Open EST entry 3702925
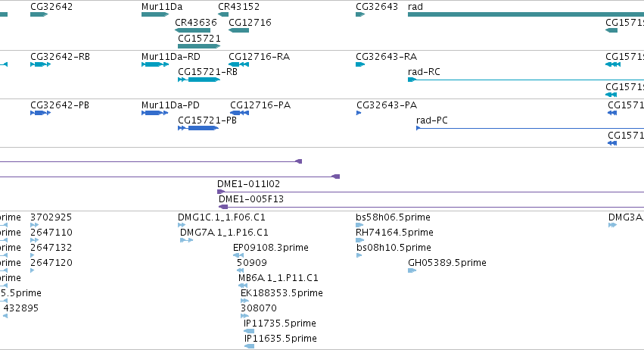Screen dimensions: 644x350 [x=51, y=217]
